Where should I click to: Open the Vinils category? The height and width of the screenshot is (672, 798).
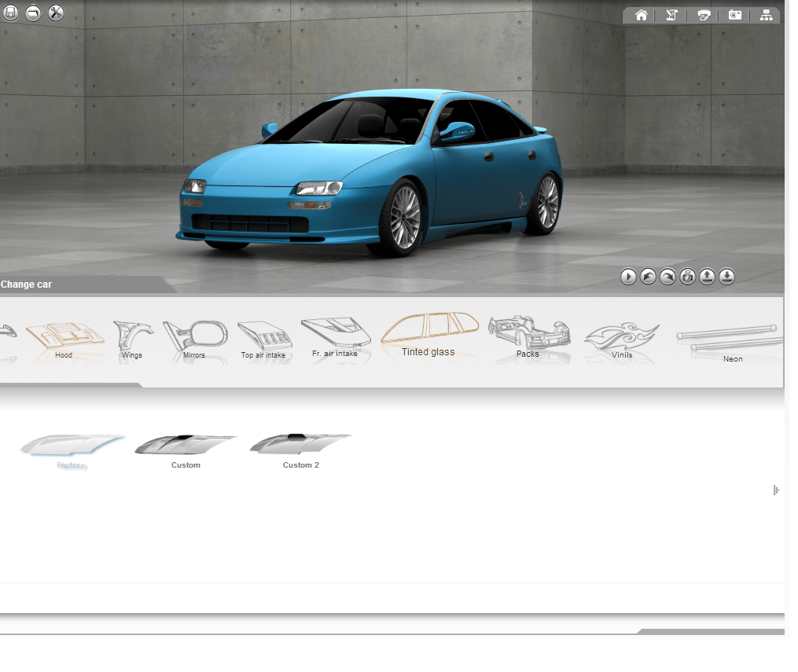point(622,340)
